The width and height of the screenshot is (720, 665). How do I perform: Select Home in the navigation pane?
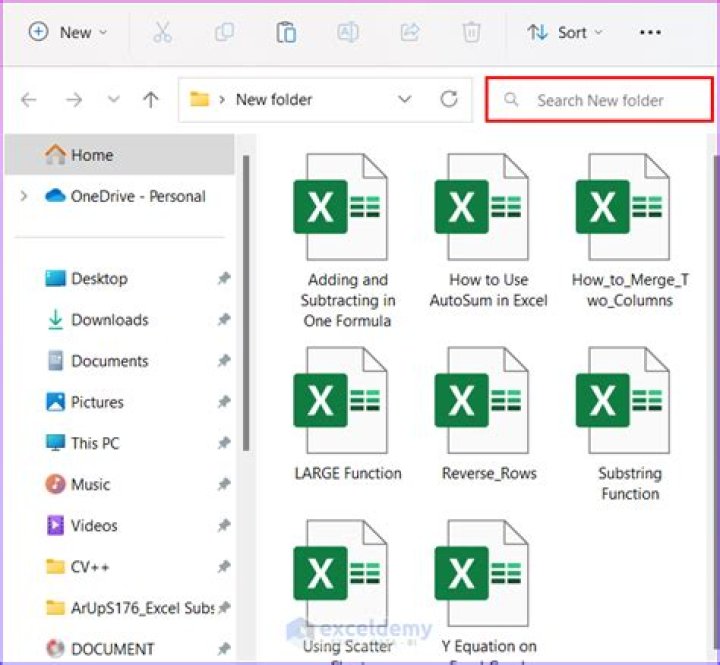pos(119,155)
